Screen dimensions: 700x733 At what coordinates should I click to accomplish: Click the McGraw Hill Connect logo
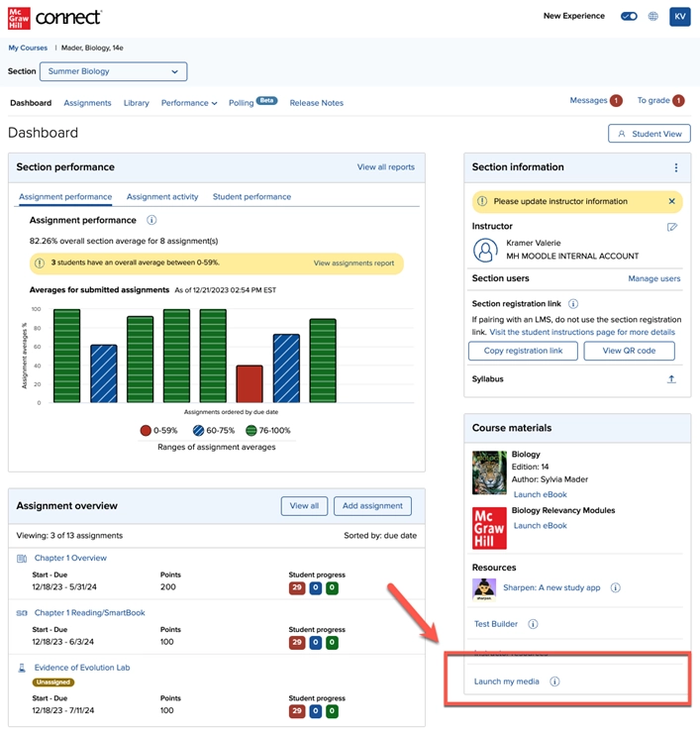pyautogui.click(x=54, y=18)
